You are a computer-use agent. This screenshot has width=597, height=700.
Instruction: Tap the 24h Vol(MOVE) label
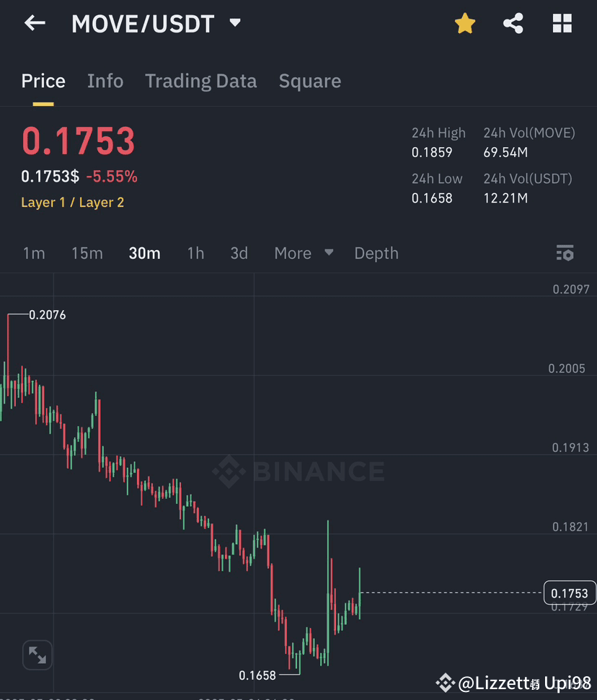[529, 133]
